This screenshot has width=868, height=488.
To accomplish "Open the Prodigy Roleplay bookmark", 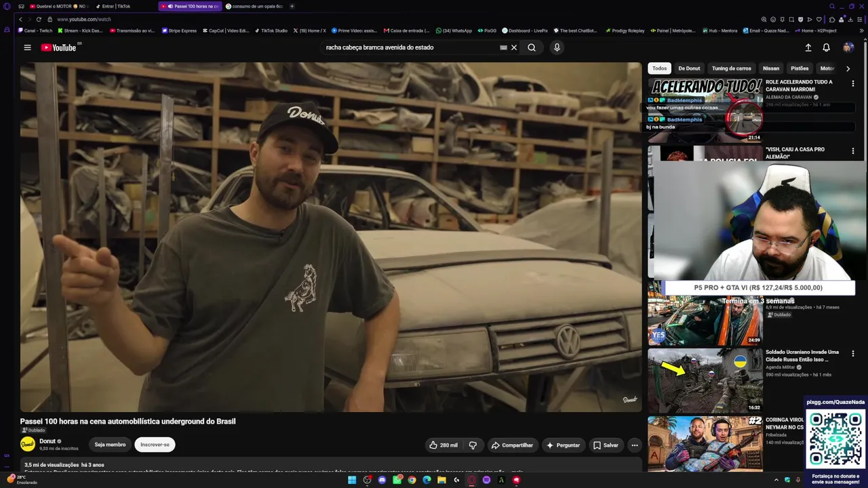I will 625,30.
